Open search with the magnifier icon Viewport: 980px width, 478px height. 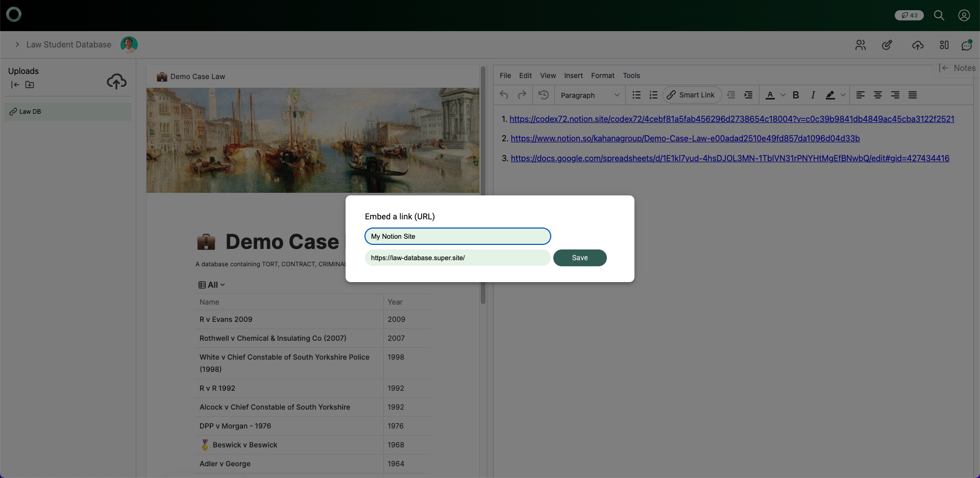[x=939, y=15]
